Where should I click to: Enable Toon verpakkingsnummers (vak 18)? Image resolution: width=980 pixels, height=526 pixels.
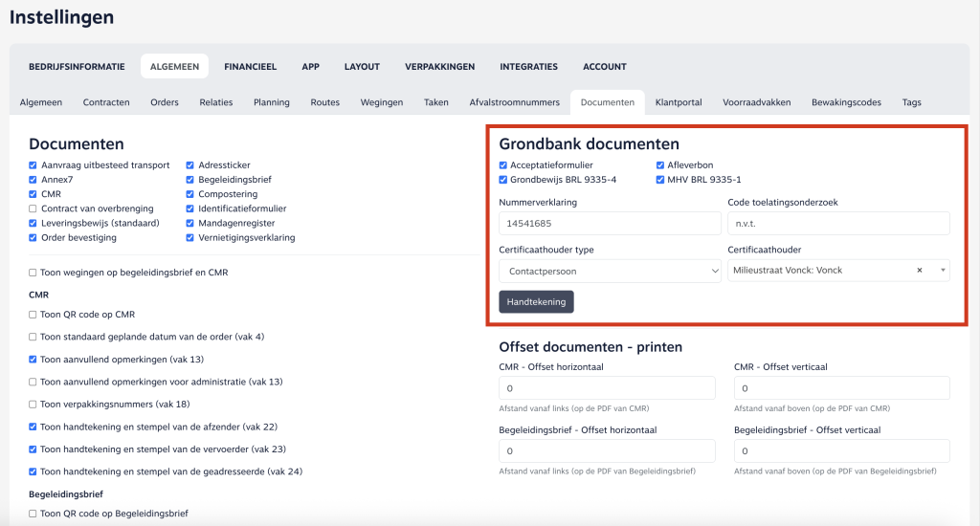click(33, 405)
